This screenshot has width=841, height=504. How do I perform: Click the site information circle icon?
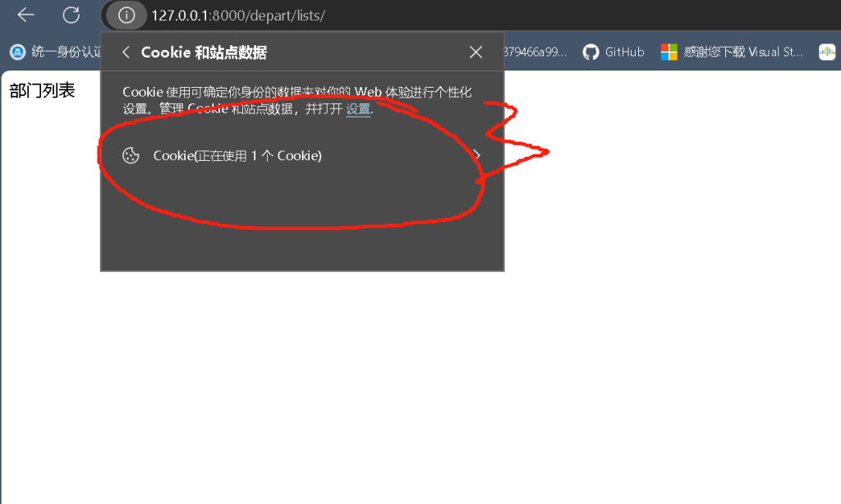click(x=126, y=15)
